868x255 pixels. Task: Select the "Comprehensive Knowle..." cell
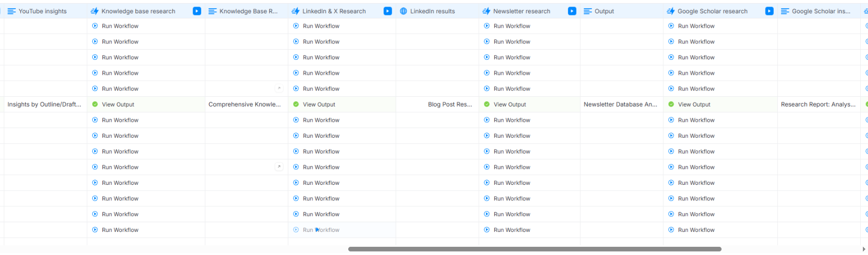tap(246, 104)
